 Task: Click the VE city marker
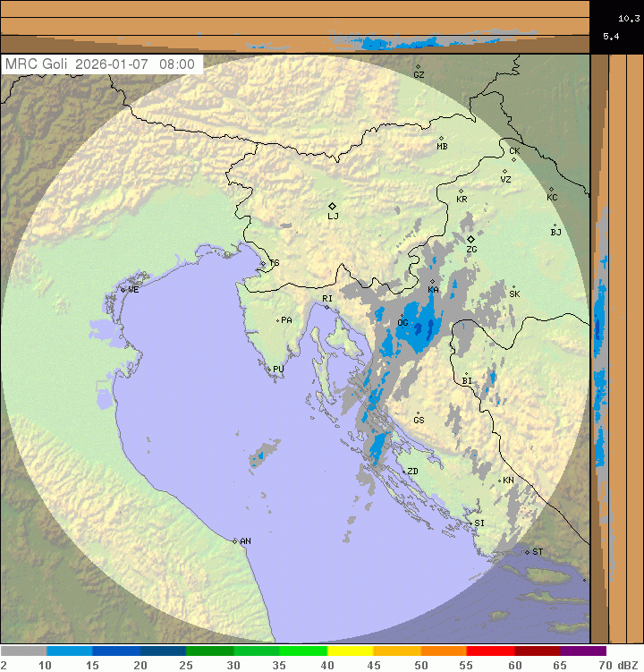pos(123,289)
